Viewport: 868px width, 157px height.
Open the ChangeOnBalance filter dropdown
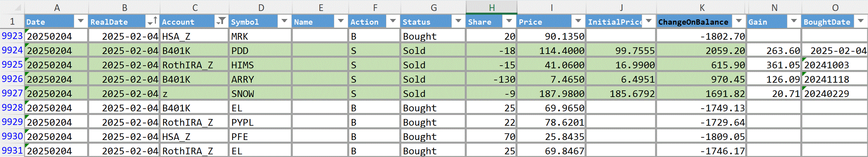tap(738, 22)
